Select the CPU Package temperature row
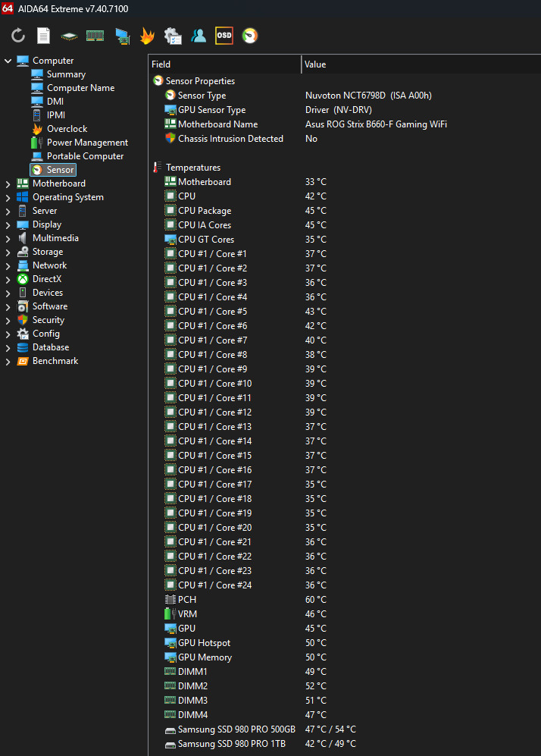541x756 pixels. click(345, 211)
